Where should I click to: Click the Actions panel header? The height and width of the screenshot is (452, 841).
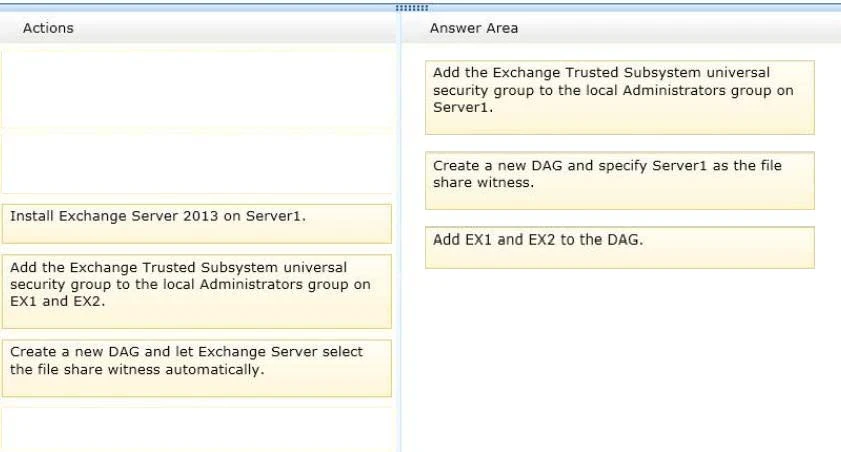(48, 28)
